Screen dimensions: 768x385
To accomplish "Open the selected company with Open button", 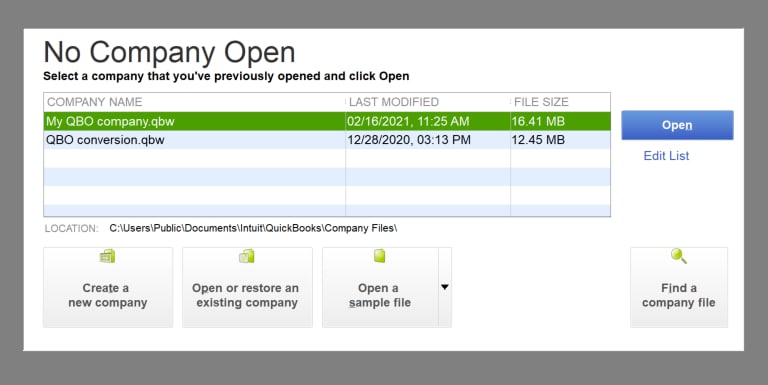I will point(677,125).
